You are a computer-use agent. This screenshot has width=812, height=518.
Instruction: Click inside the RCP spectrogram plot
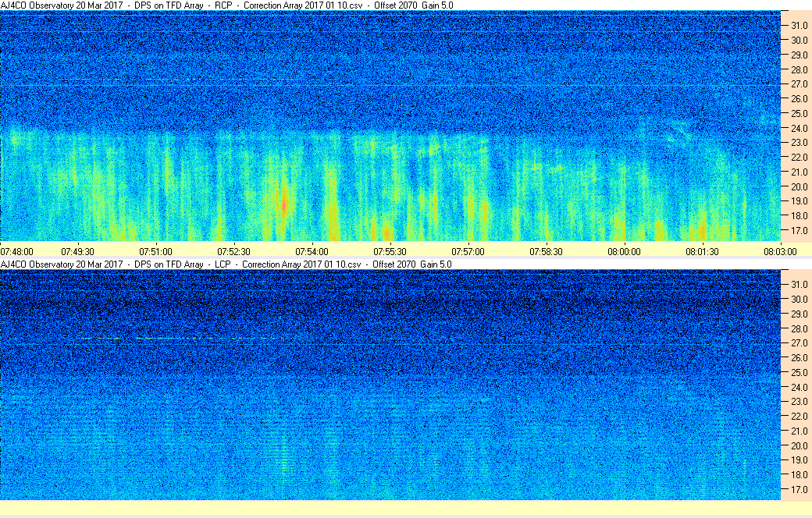point(390,126)
